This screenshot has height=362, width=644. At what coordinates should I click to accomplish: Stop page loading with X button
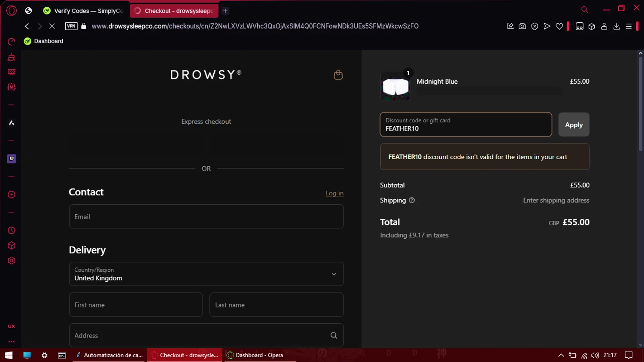(52, 26)
